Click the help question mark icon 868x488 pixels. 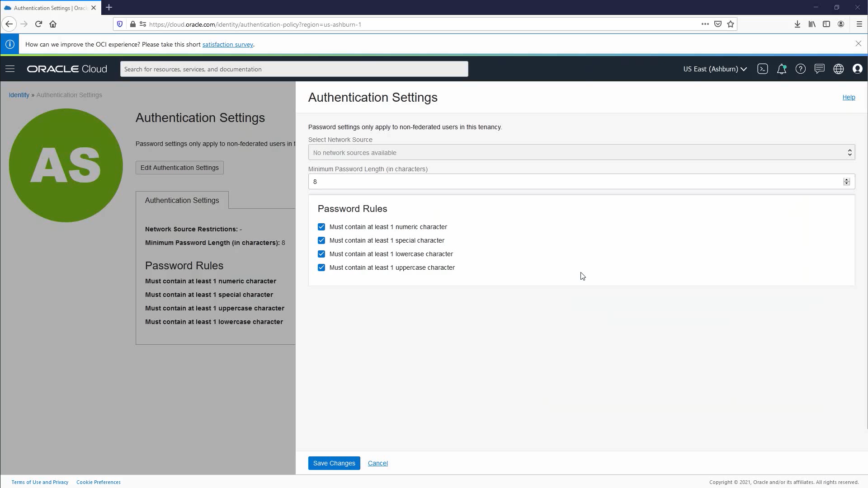tap(800, 69)
